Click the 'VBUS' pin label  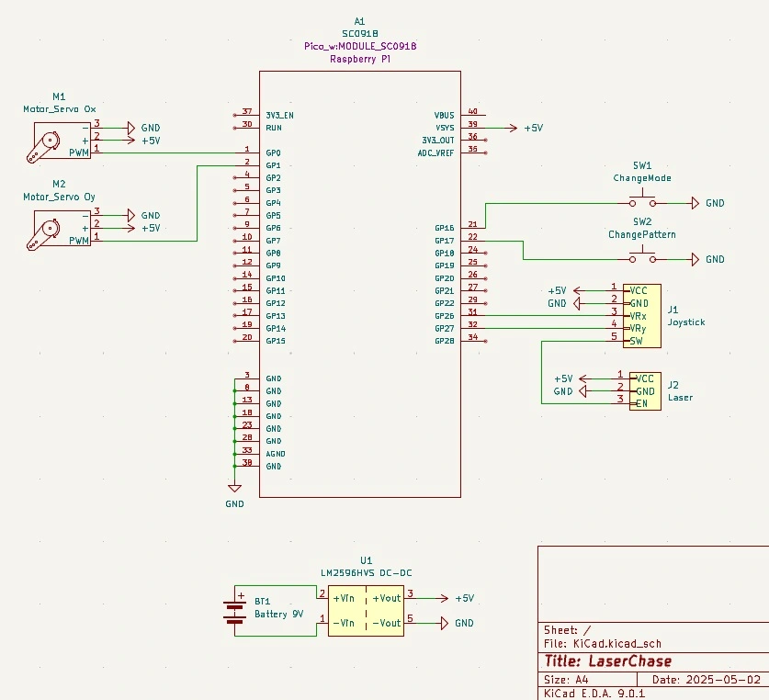pyautogui.click(x=445, y=116)
